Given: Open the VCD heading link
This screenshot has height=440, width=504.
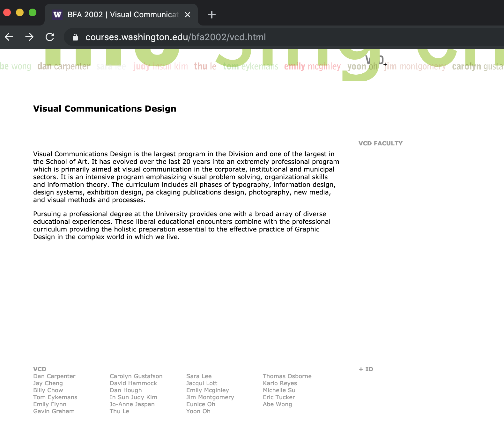Looking at the screenshot, I should [40, 369].
